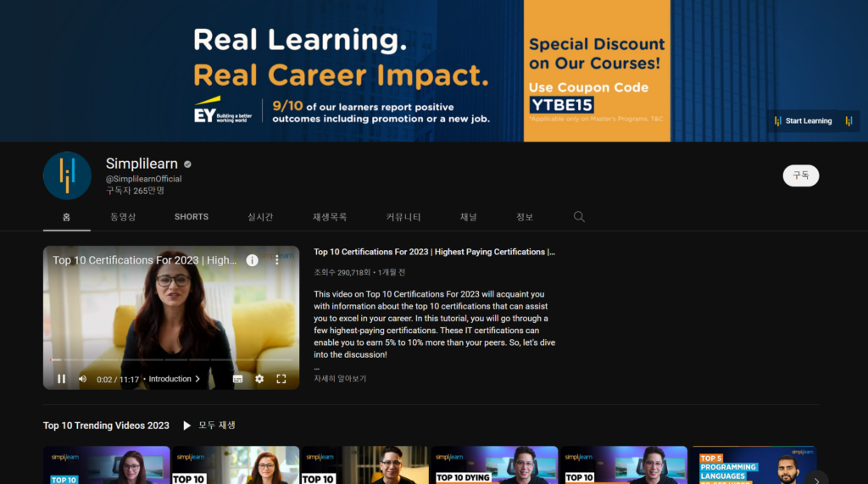Open the Top 10 Certifications For 2023 title link
The height and width of the screenshot is (484, 868).
(435, 252)
